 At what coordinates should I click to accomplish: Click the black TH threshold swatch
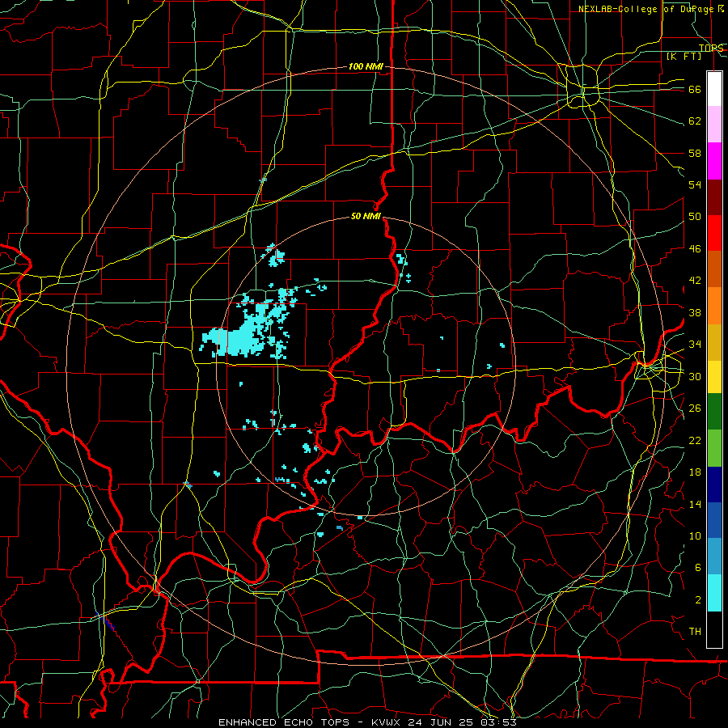[714, 629]
